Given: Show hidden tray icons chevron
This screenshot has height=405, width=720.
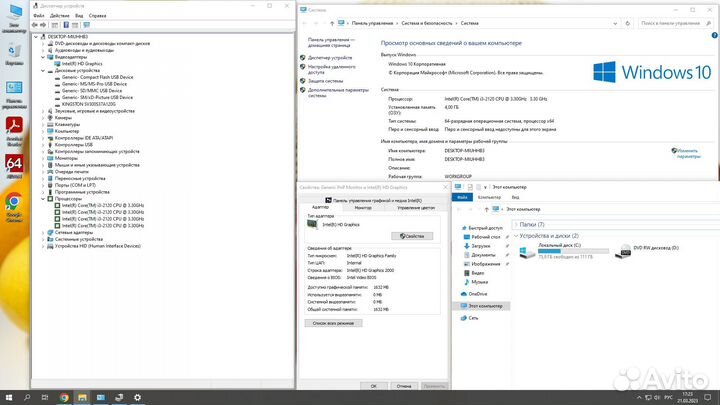Looking at the screenshot, I should coord(639,398).
